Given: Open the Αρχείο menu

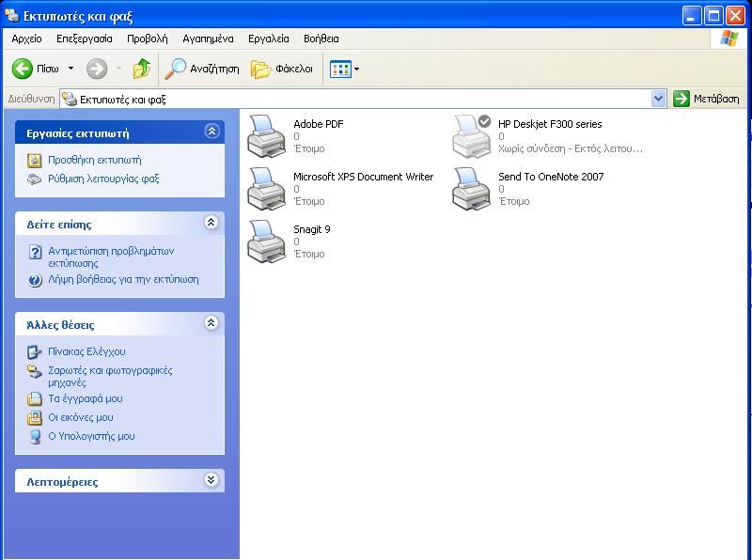Looking at the screenshot, I should click(x=27, y=39).
